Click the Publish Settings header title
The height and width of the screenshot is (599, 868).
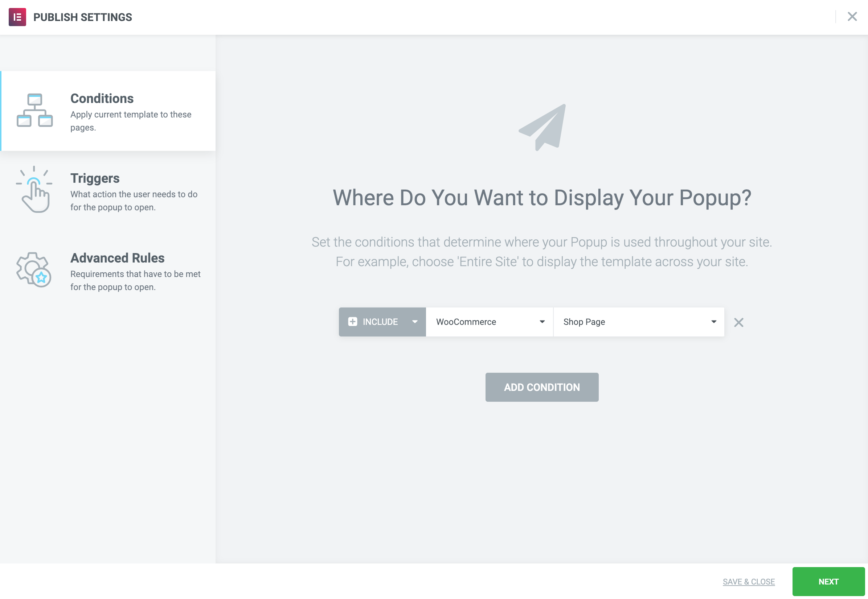point(83,17)
